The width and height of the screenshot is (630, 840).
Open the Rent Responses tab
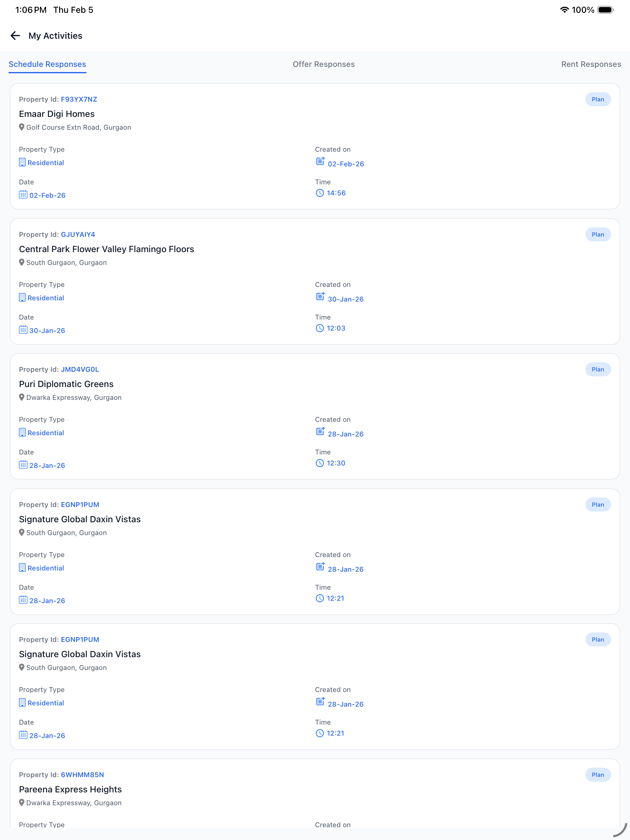point(591,64)
